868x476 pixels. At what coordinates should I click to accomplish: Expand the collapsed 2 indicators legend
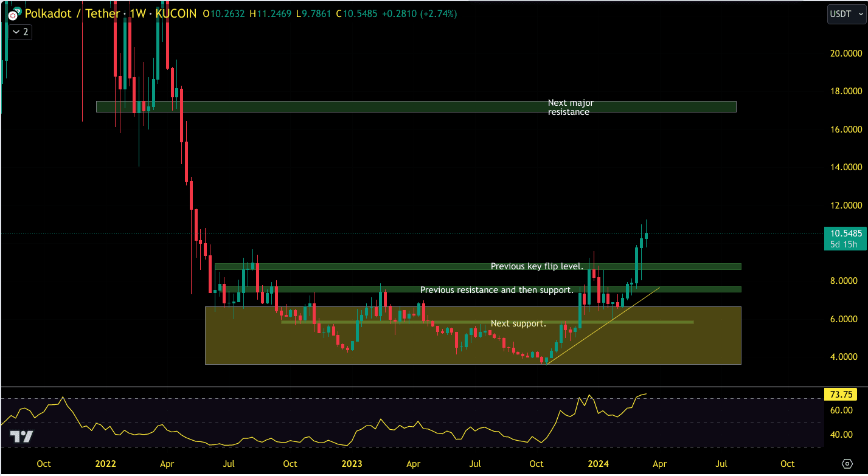(x=19, y=32)
